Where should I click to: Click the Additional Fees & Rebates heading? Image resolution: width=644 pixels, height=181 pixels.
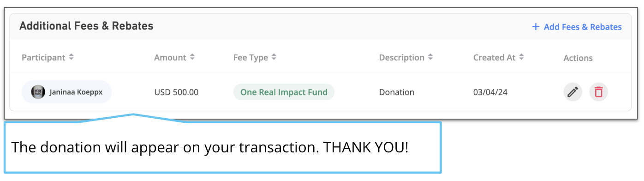tap(86, 26)
